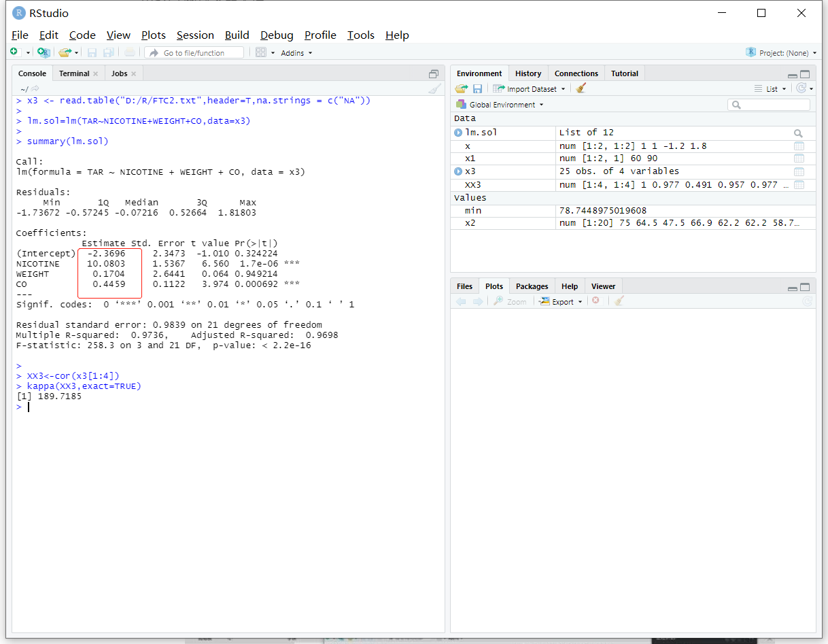Click the Create a Project icon

point(44,52)
